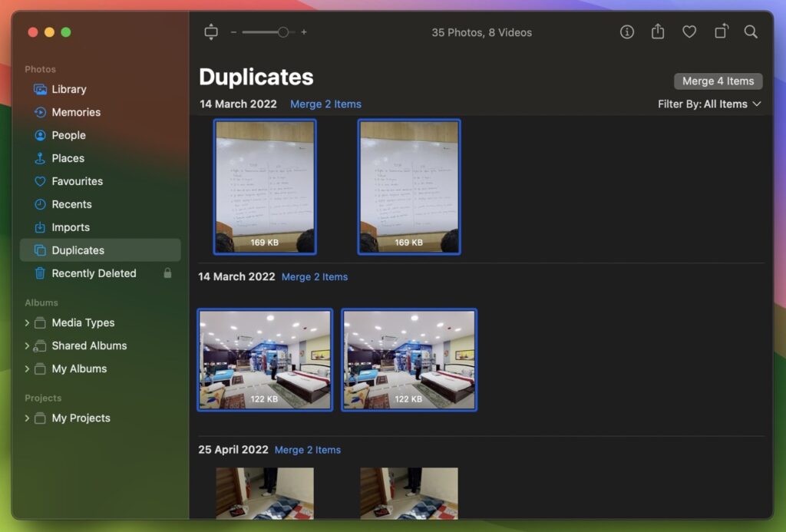The image size is (786, 532).
Task: Click the Duplicates page heading
Action: (x=256, y=77)
